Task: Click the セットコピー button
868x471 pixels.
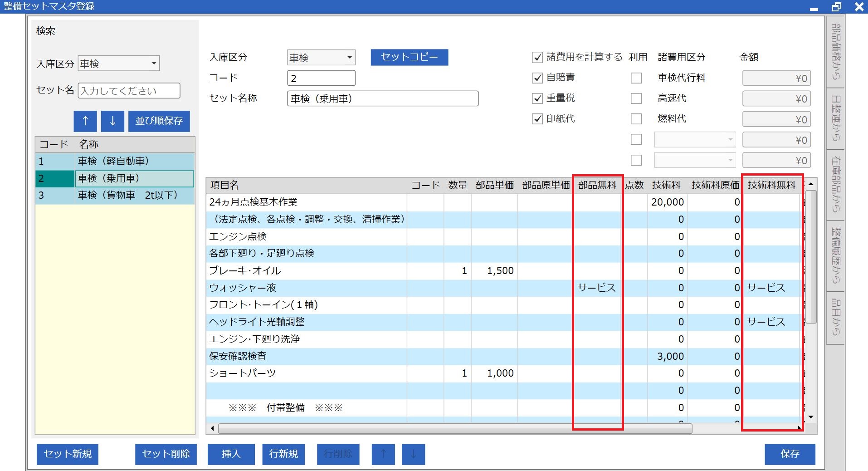Action: pyautogui.click(x=409, y=57)
